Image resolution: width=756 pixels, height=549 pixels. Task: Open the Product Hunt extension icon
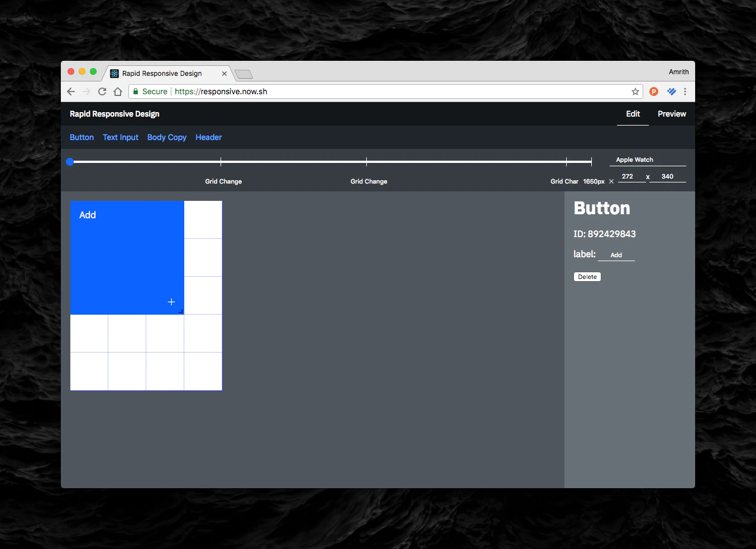click(x=653, y=92)
